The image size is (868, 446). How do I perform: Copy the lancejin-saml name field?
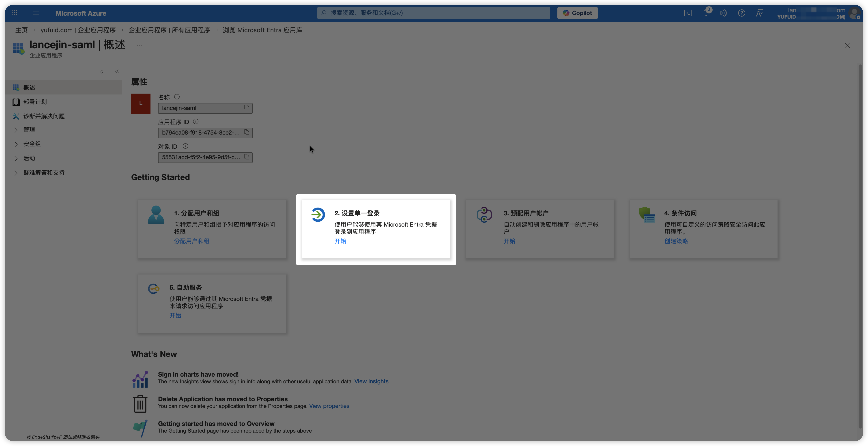[x=247, y=108]
